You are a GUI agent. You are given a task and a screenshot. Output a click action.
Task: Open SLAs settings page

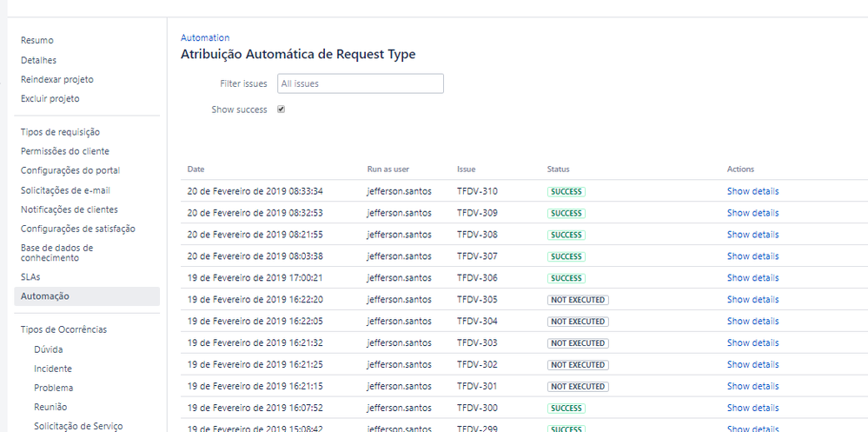pyautogui.click(x=30, y=277)
